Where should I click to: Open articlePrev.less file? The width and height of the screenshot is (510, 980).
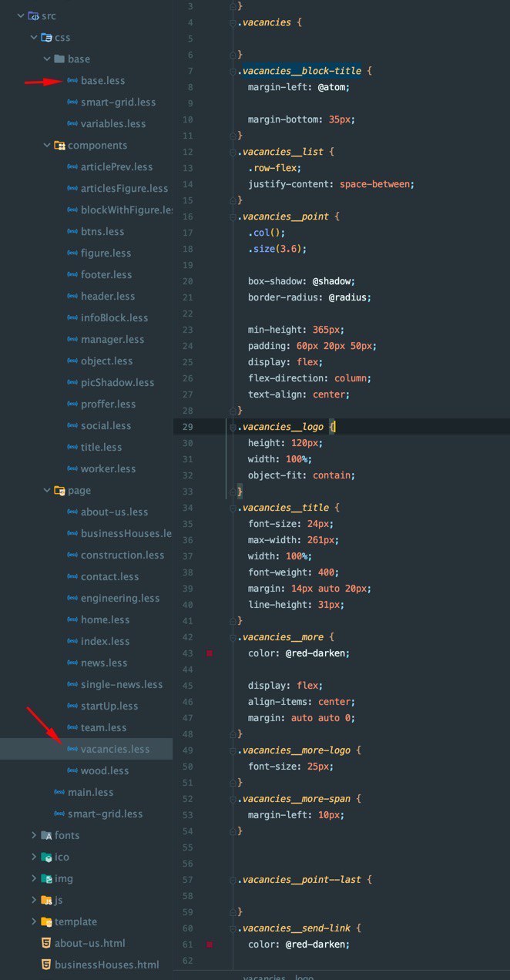coord(116,166)
